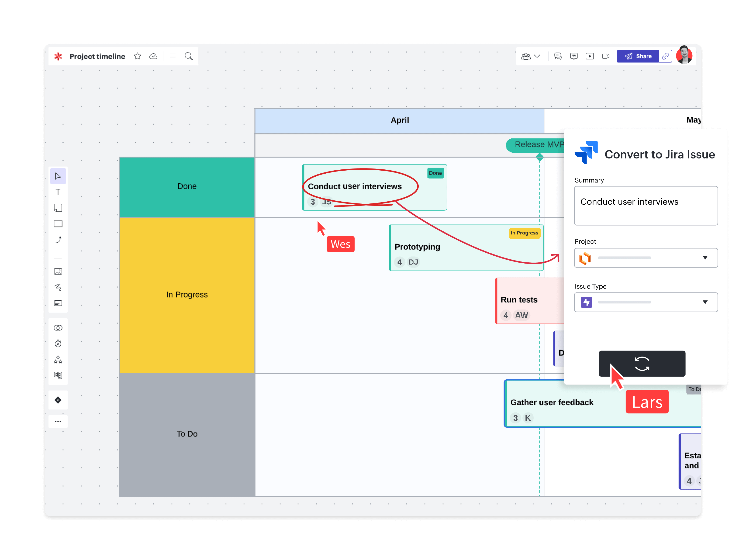Open the image insert tool
Image resolution: width=746 pixels, height=560 pixels.
point(58,271)
